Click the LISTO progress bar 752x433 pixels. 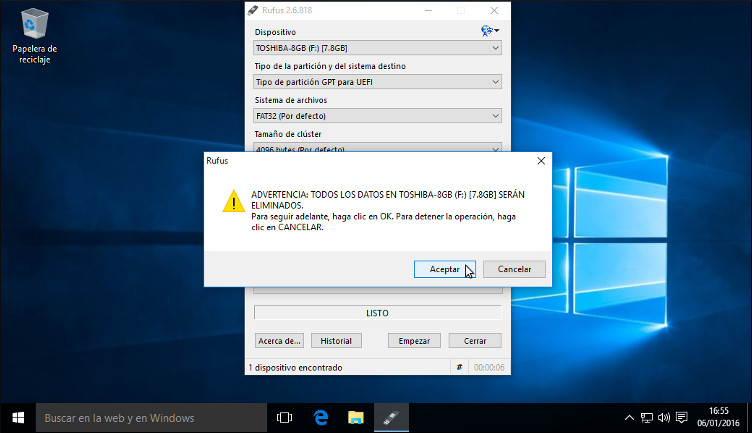click(x=377, y=313)
